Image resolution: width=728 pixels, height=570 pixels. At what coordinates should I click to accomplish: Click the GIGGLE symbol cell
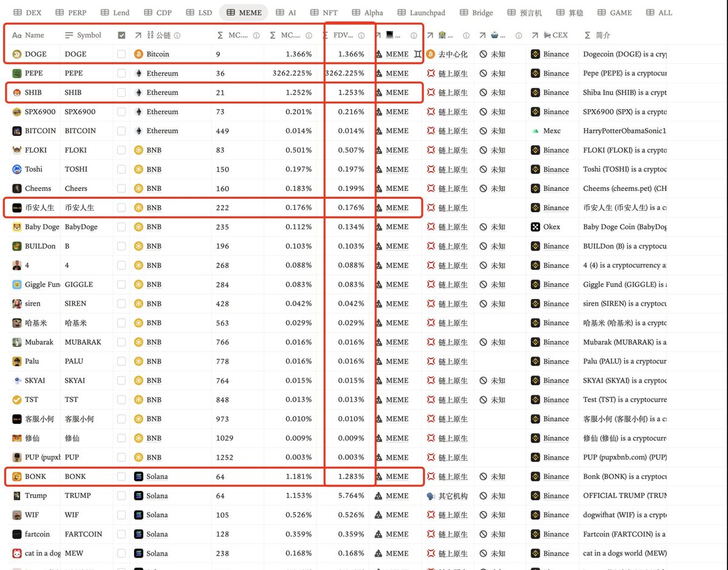coord(78,284)
